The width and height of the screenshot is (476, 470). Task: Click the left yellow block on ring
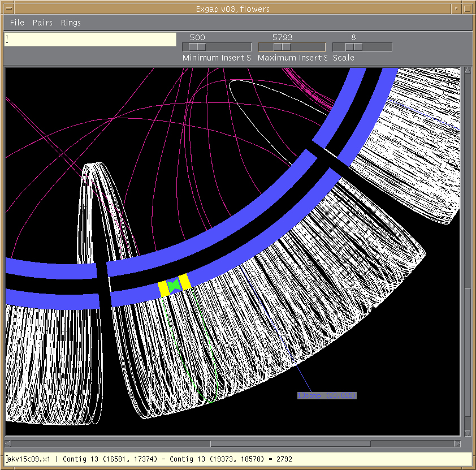point(163,289)
